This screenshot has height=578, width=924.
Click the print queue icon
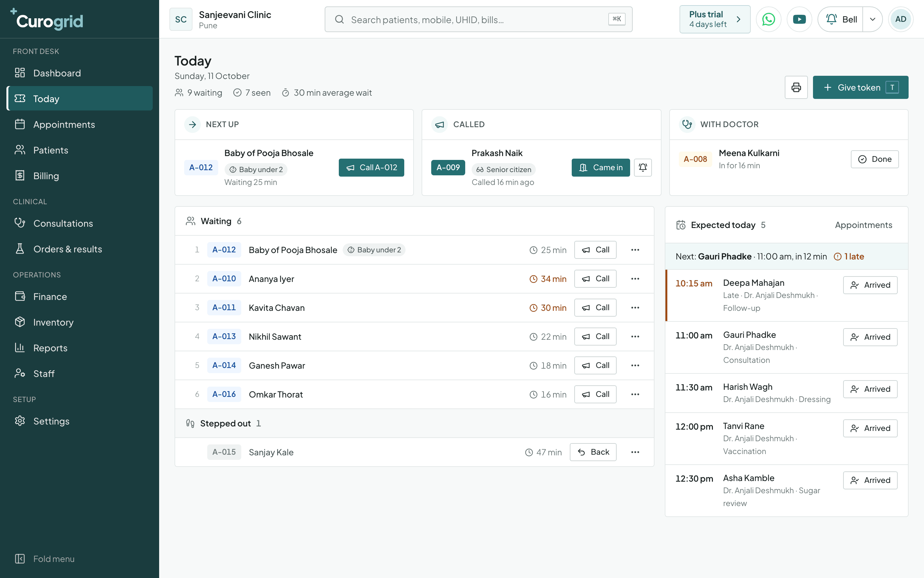coord(796,88)
